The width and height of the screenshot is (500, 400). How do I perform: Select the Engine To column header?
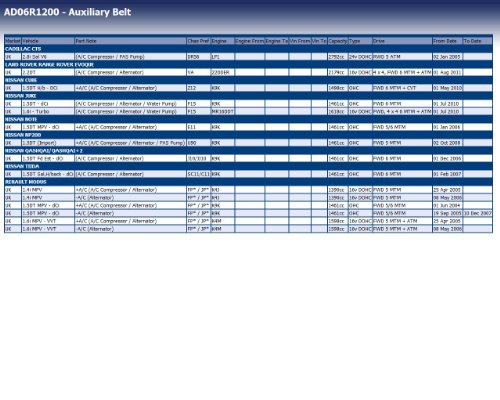click(x=277, y=41)
